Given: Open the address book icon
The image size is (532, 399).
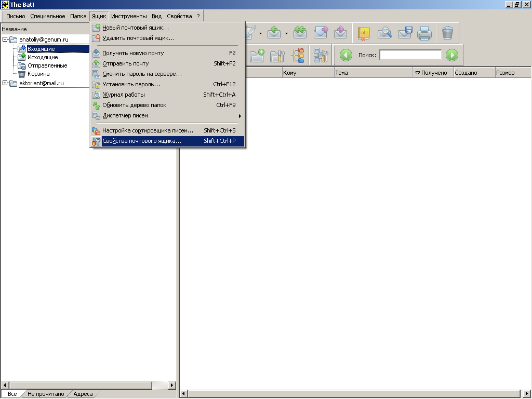Looking at the screenshot, I should 364,33.
